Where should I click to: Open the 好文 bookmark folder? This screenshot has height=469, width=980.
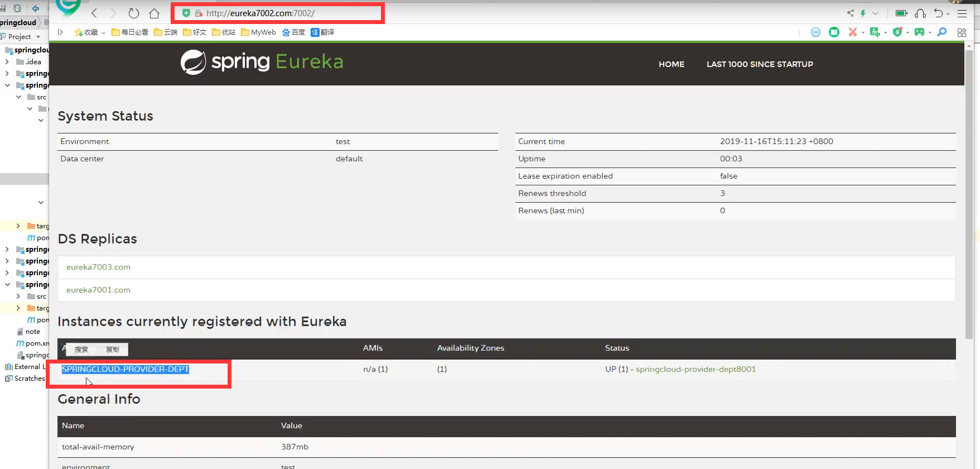(195, 32)
